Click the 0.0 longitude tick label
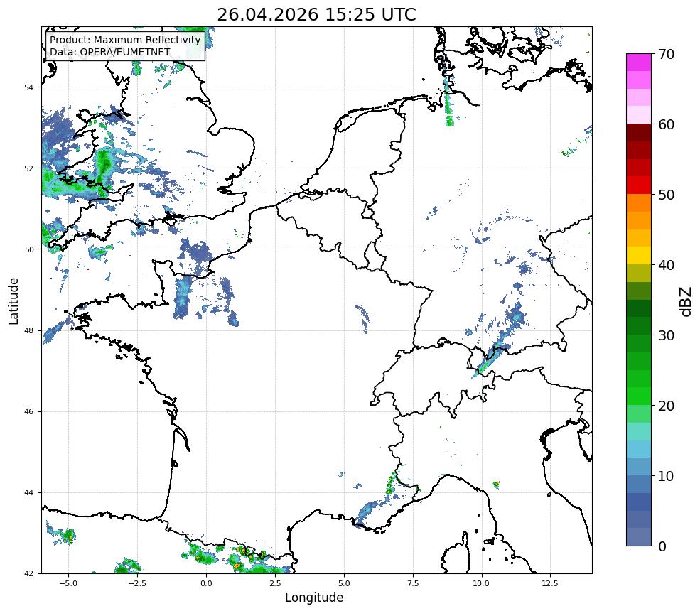Image resolution: width=700 pixels, height=611 pixels. tap(206, 583)
